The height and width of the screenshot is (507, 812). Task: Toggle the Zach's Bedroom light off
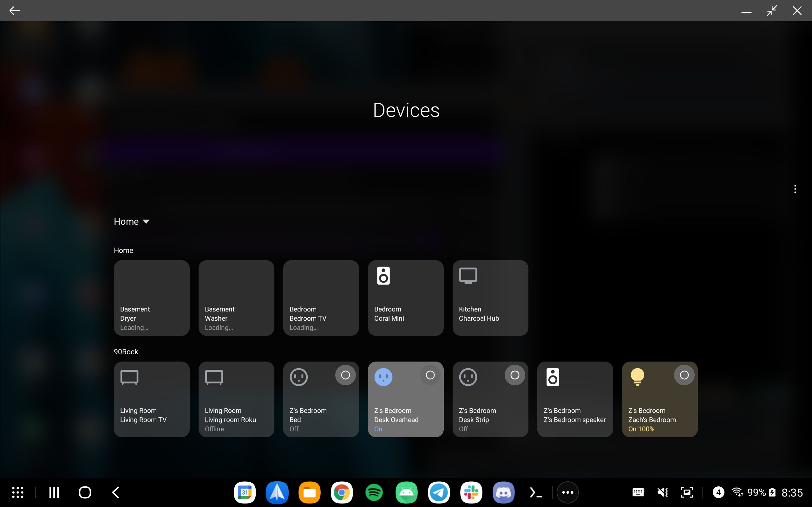(684, 375)
